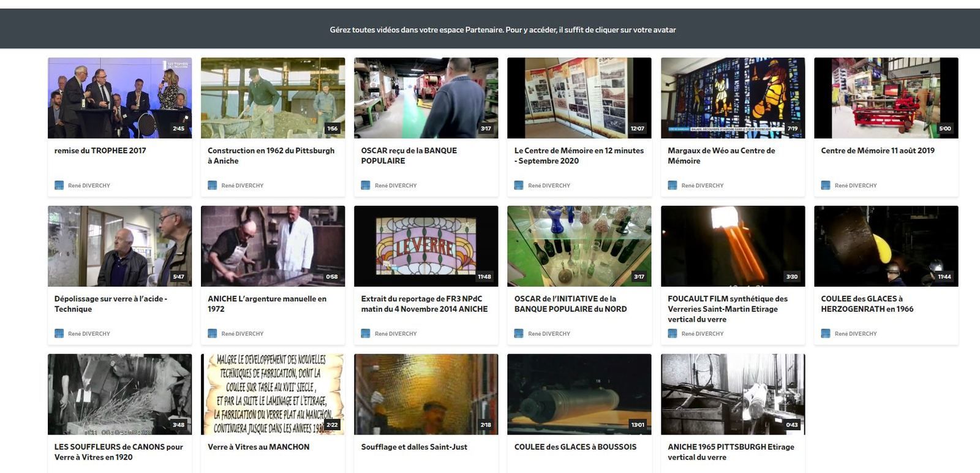Click author avatar under 'Construction en 1962' card
This screenshot has height=473, width=980.
pyautogui.click(x=212, y=185)
